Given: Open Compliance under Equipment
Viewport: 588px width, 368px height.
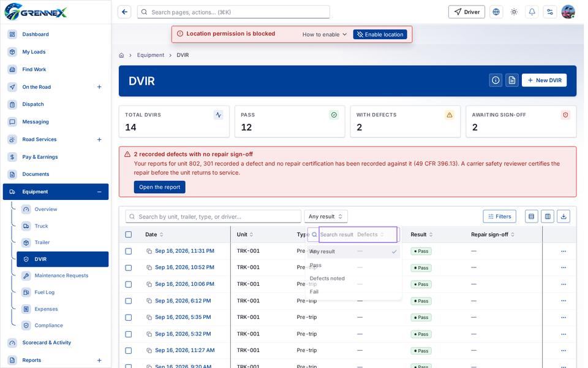Looking at the screenshot, I should click(62, 326).
